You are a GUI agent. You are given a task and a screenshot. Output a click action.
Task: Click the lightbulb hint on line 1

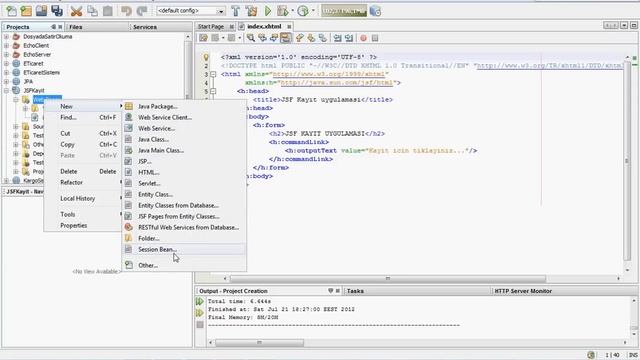pyautogui.click(x=206, y=57)
